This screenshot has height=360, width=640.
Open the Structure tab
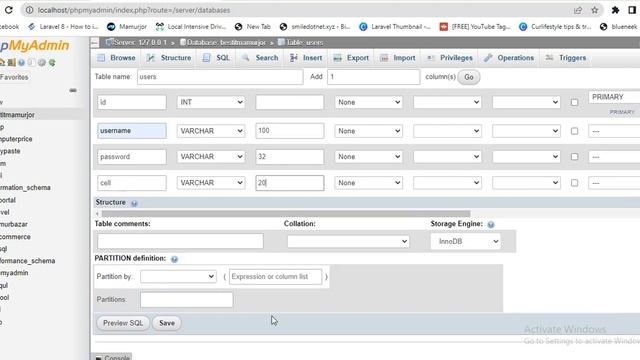point(169,58)
